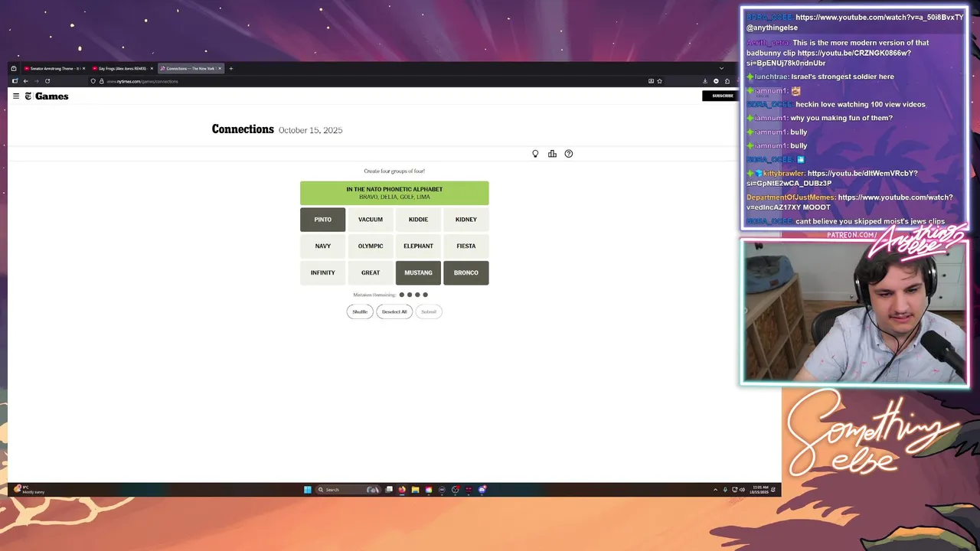Click the solved NATO phonetic alphabet group
This screenshot has height=551, width=980.
pos(394,193)
